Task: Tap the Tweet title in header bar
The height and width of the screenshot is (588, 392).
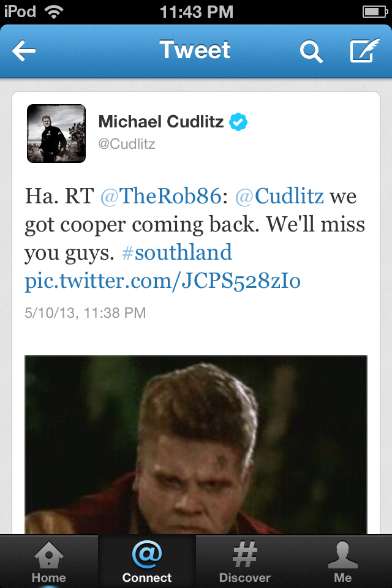Action: coord(195,50)
